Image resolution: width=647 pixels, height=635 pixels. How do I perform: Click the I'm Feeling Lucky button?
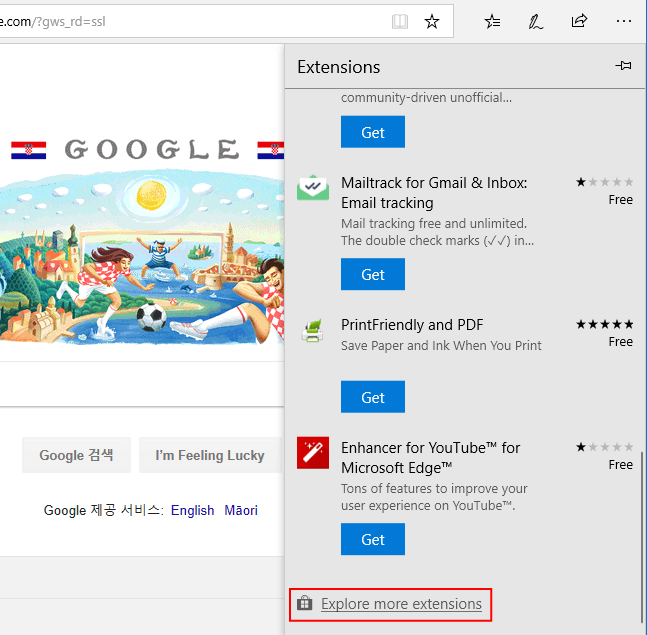(210, 455)
